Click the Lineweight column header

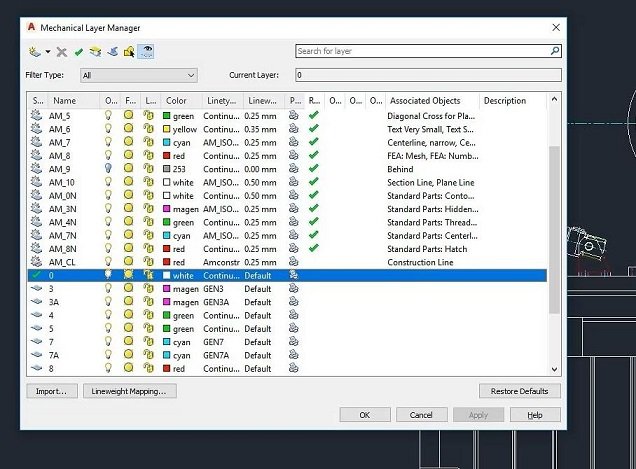262,101
